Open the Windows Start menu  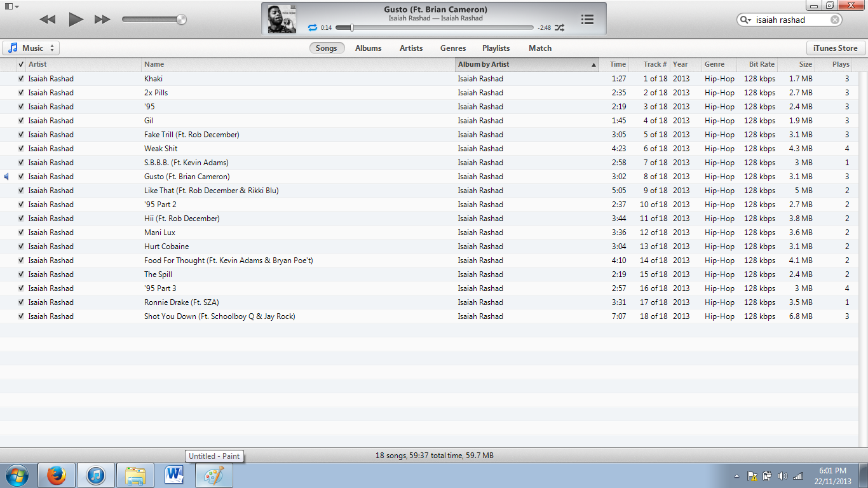tap(17, 475)
